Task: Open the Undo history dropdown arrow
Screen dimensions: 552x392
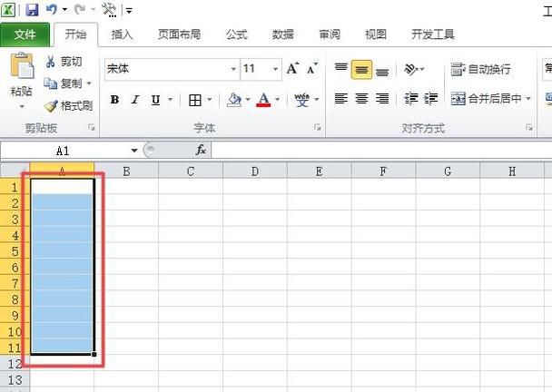Action: coord(64,9)
